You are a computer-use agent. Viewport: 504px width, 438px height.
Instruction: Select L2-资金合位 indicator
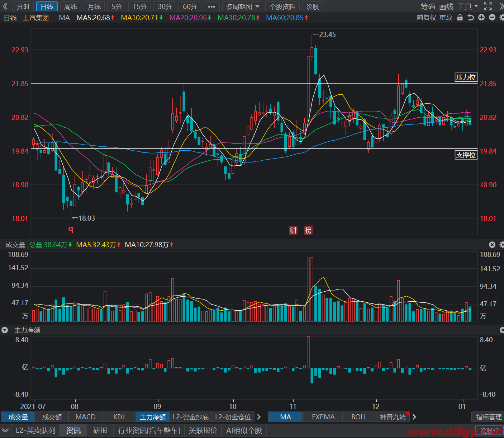coord(233,417)
